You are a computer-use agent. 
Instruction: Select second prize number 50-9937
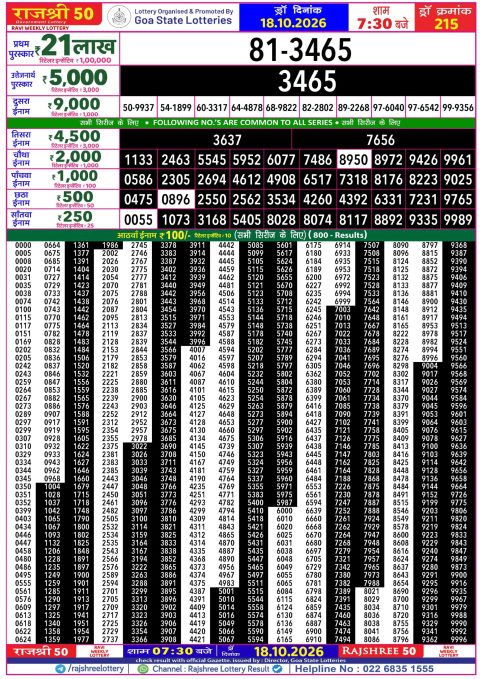[138, 107]
